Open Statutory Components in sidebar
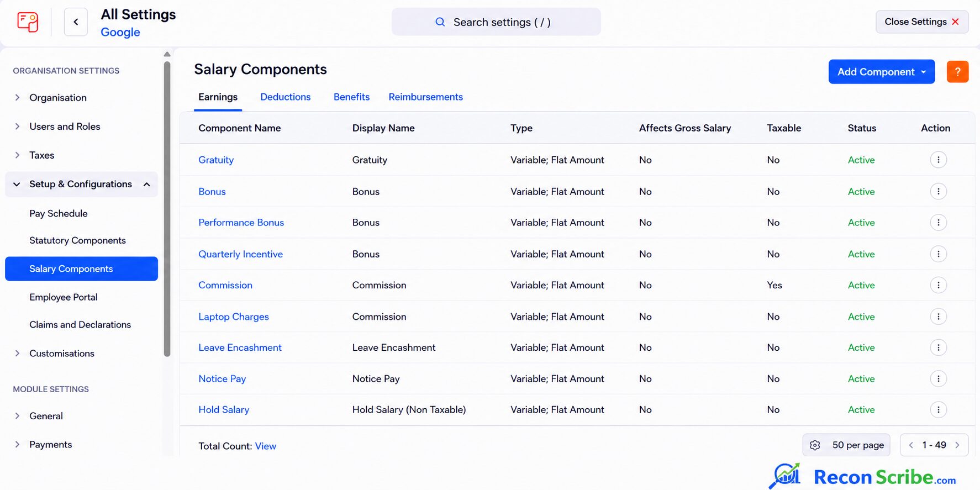Screen dimensions: 980x490 [77, 240]
